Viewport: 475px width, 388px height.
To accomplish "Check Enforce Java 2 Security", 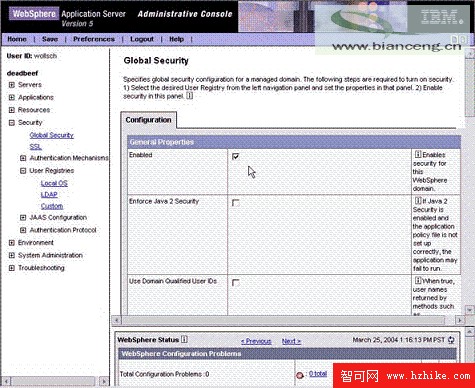I will (236, 203).
